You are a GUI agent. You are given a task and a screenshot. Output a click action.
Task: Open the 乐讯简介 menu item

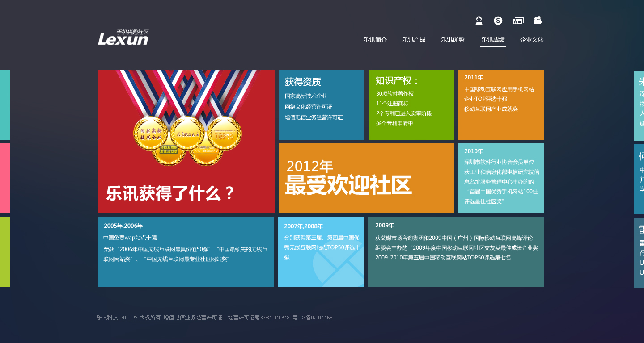click(x=375, y=39)
